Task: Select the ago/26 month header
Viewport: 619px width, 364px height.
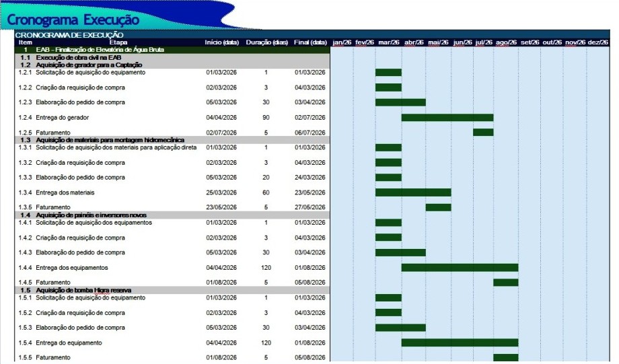Action: (x=507, y=42)
